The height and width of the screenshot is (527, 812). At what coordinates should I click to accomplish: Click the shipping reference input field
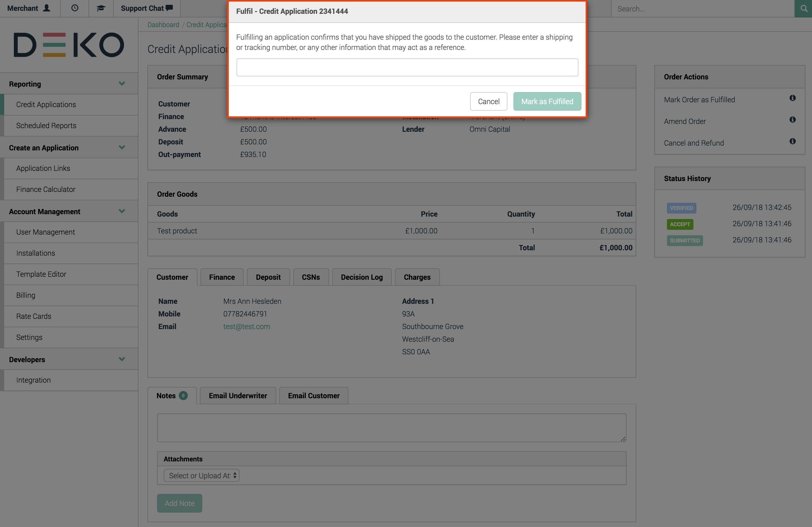407,67
